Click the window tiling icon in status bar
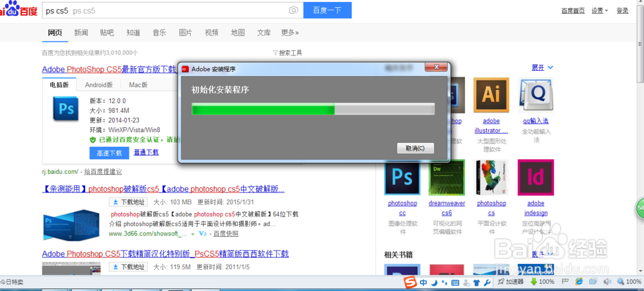 592,281
